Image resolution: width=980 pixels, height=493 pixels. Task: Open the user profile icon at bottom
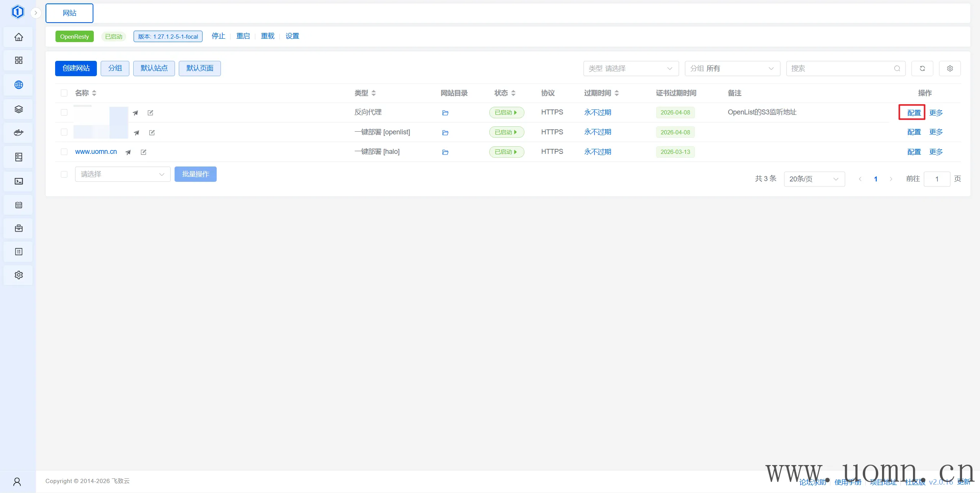tap(17, 481)
